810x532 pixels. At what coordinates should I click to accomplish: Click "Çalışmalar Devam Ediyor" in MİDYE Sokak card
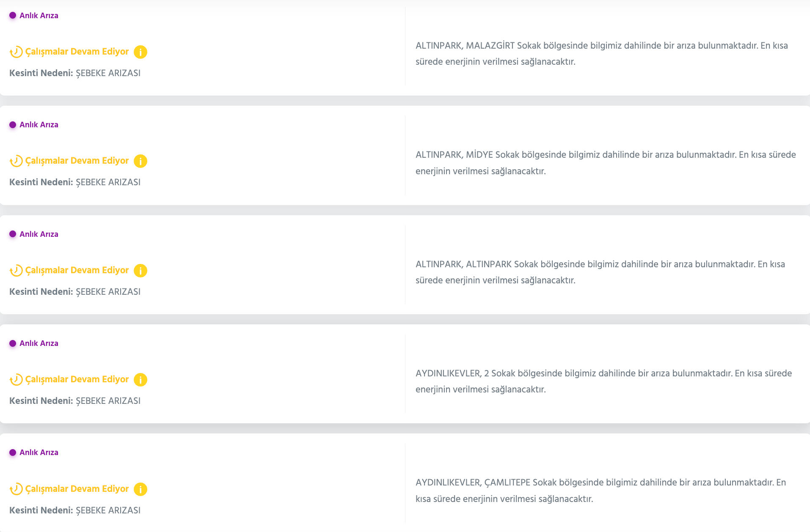click(x=77, y=161)
